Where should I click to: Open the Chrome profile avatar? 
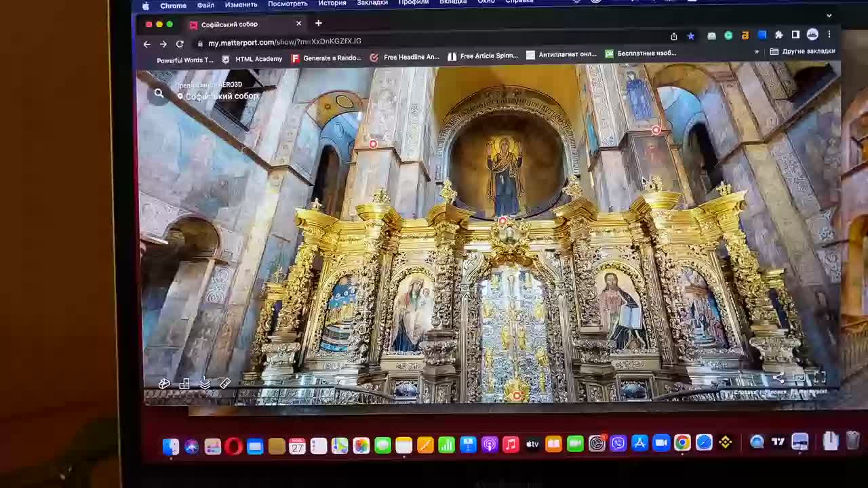[x=812, y=35]
